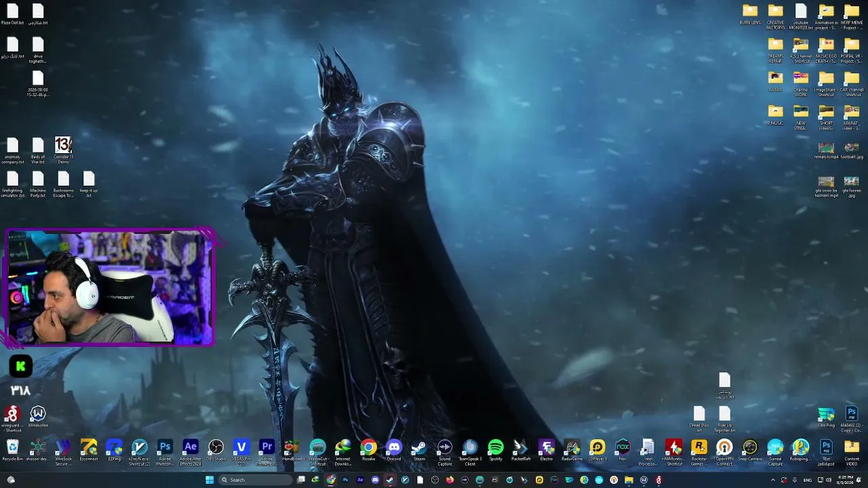Launch PacketRaft desktop shortcut

pyautogui.click(x=521, y=450)
